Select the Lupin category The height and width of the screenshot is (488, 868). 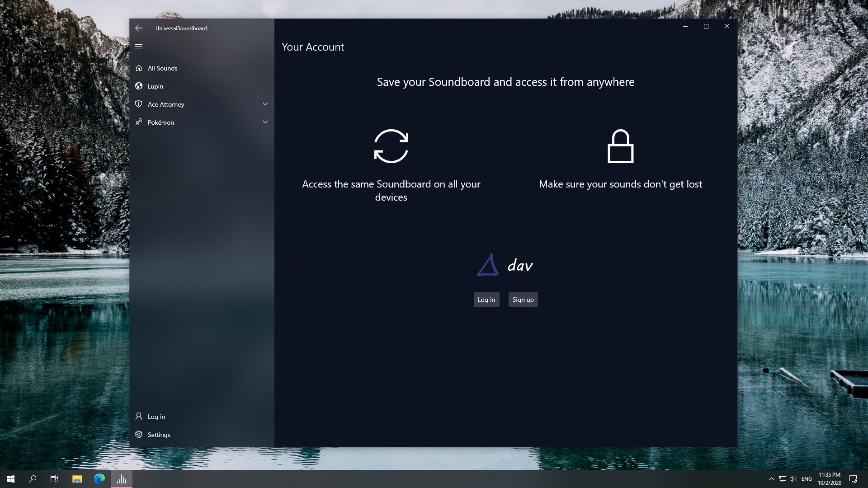click(156, 86)
